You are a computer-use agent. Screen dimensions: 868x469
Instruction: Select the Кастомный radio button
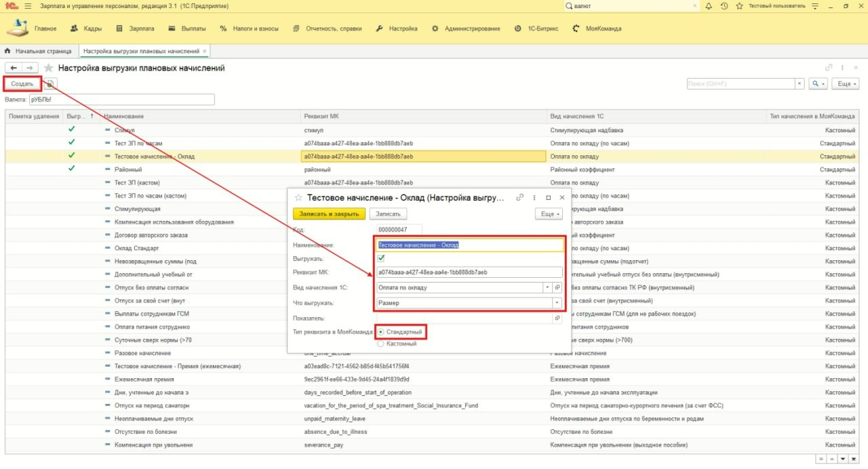[381, 344]
